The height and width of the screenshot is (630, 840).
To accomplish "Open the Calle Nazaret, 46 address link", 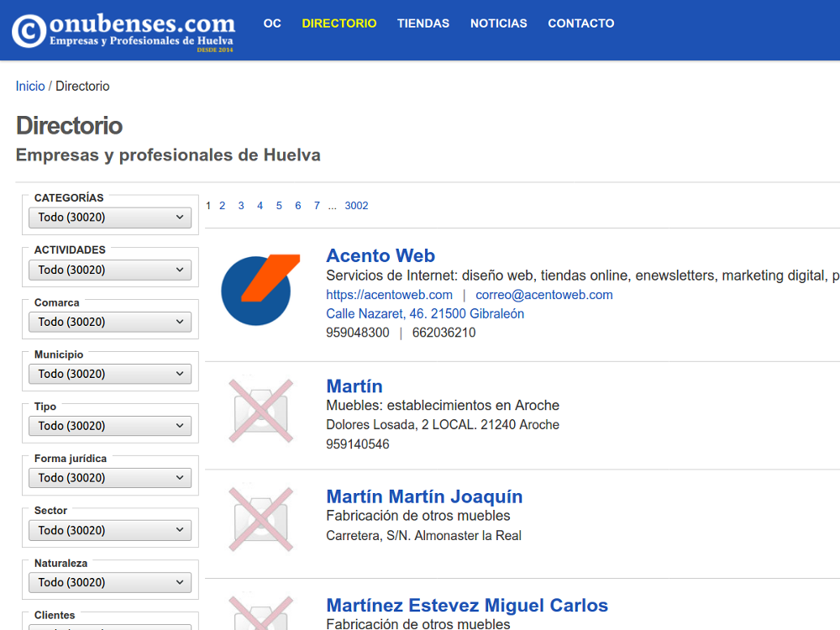I will [x=425, y=314].
